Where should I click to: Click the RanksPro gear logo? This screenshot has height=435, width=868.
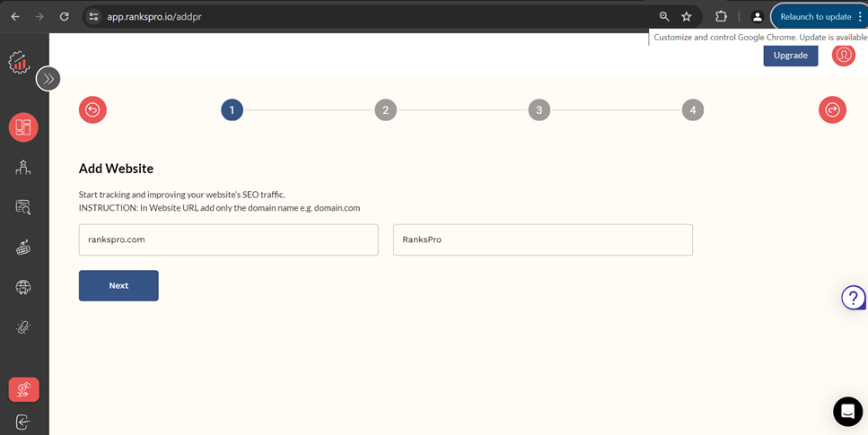(20, 62)
